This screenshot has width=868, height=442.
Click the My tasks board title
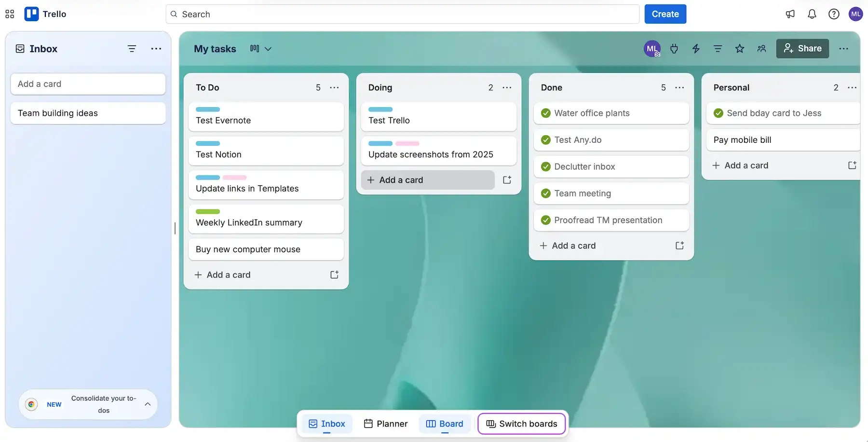click(x=215, y=49)
